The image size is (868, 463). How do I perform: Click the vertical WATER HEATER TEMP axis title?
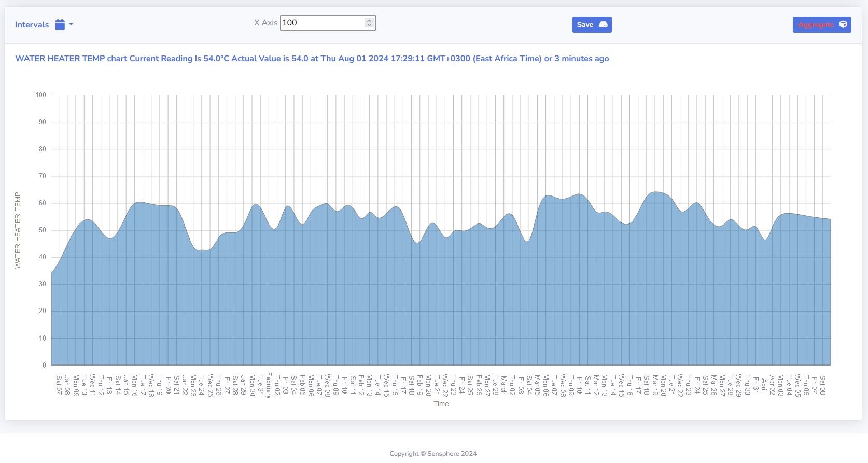pos(18,230)
